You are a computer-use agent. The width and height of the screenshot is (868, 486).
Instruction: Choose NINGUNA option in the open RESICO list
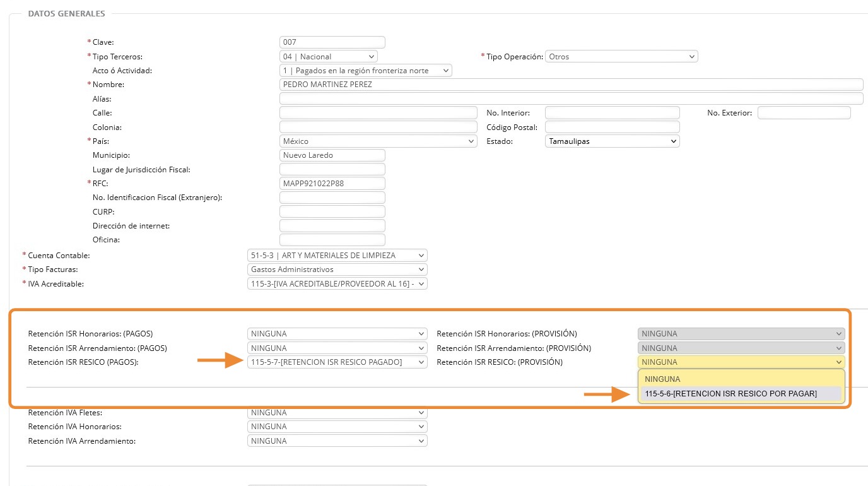point(741,379)
